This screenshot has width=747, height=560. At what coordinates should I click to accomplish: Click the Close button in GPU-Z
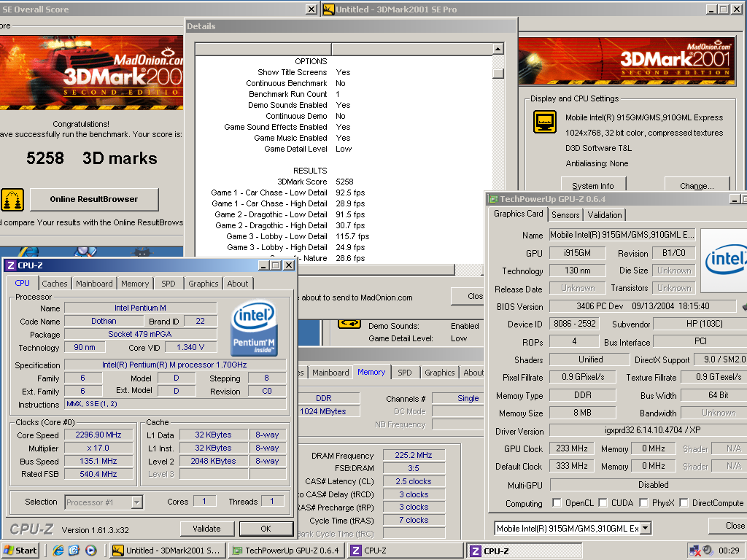tap(729, 526)
